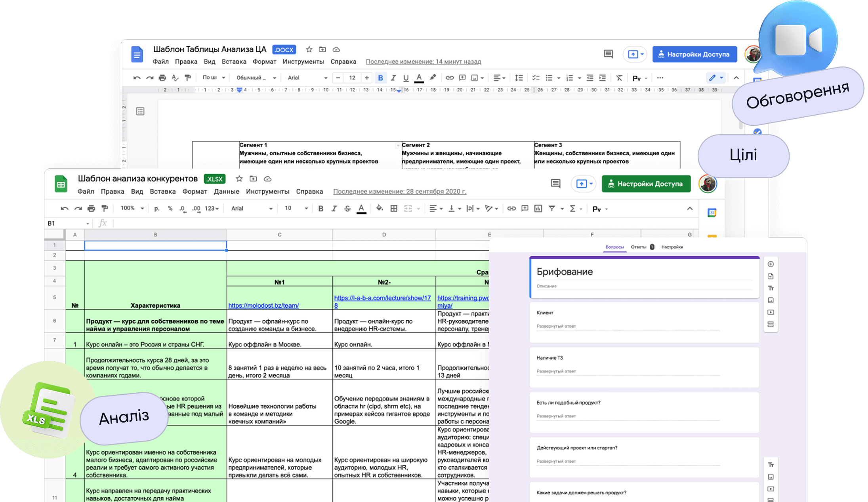The height and width of the screenshot is (502, 868).
Task: Click the Sheets fill color bucket icon
Action: 380,208
